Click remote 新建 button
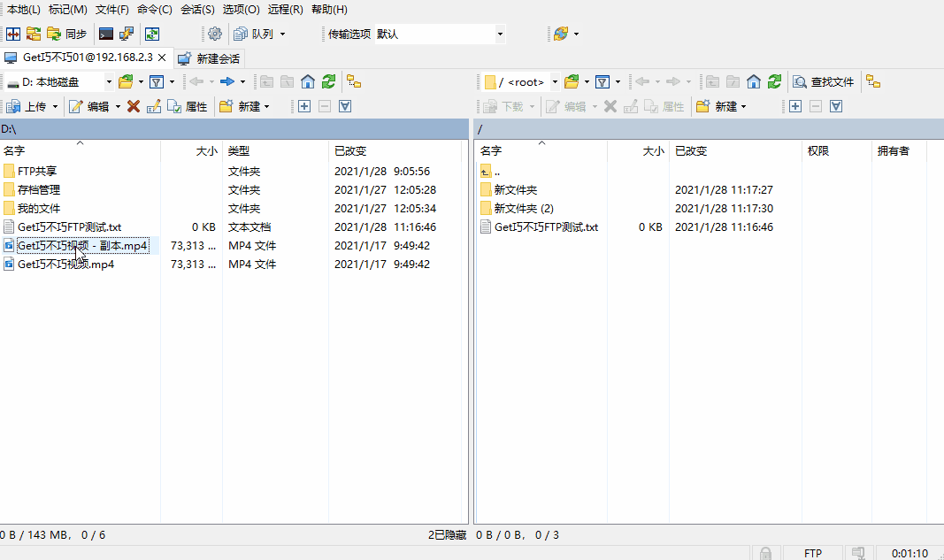The height and width of the screenshot is (560, 944). (x=717, y=106)
